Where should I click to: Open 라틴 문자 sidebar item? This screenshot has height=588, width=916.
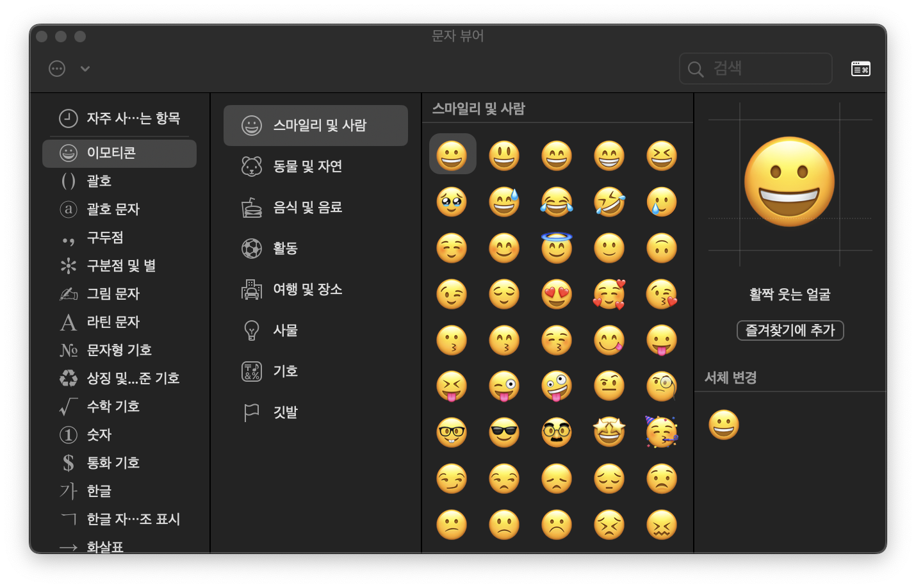(x=119, y=322)
